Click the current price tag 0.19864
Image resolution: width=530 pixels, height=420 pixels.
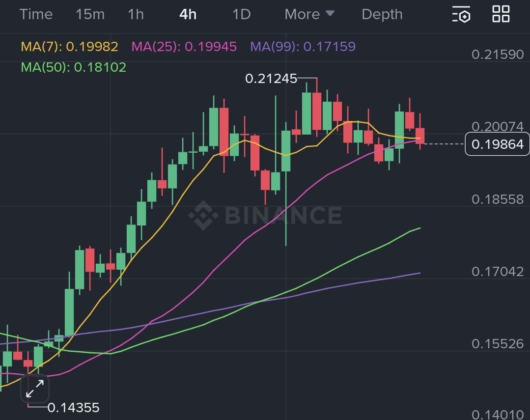(x=497, y=144)
